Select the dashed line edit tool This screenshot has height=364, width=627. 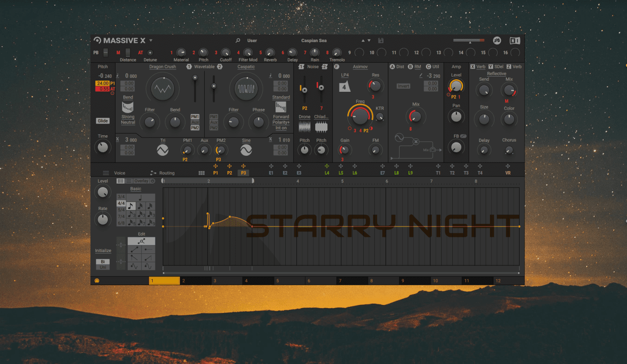pyautogui.click(x=148, y=249)
